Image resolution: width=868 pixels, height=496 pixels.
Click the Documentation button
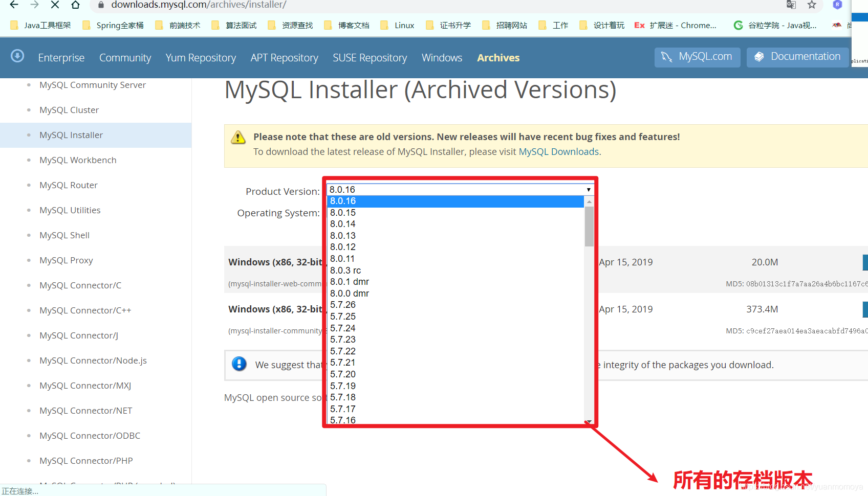[x=797, y=57]
